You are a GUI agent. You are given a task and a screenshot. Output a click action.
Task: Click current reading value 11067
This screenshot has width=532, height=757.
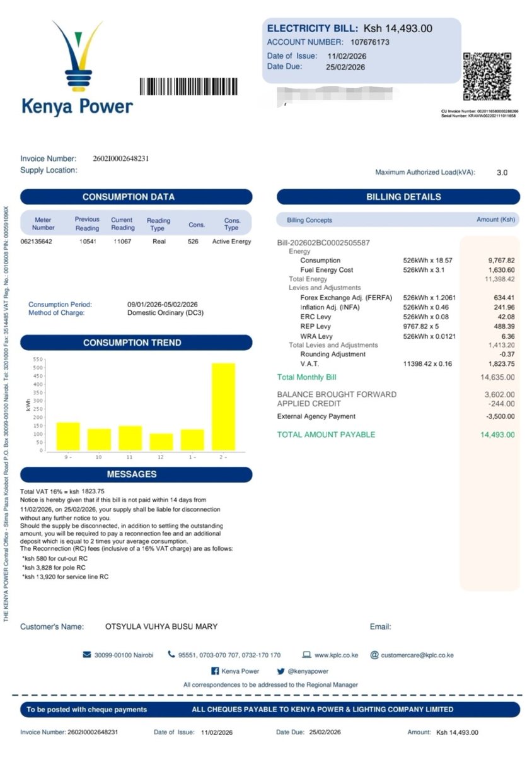122,242
